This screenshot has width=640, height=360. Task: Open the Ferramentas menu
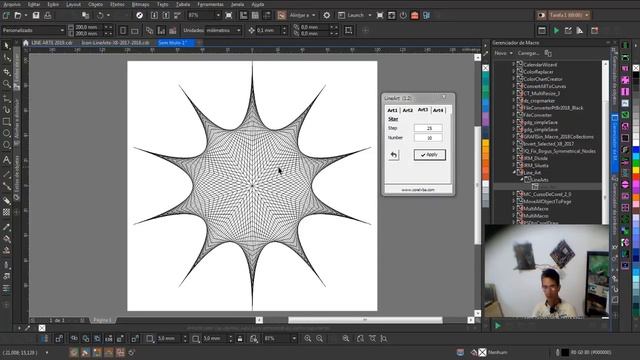pyautogui.click(x=210, y=4)
